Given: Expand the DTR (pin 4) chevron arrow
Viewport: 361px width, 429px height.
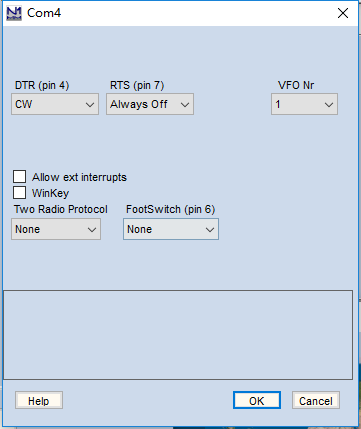Looking at the screenshot, I should 90,105.
